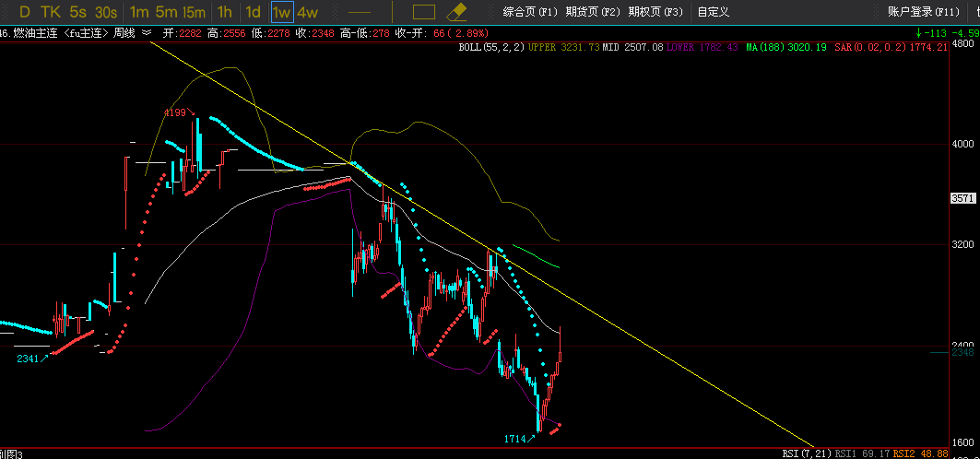Viewport: 980px width, 459px height.
Task: Click the 收:2348 close price
Action: tap(315, 33)
